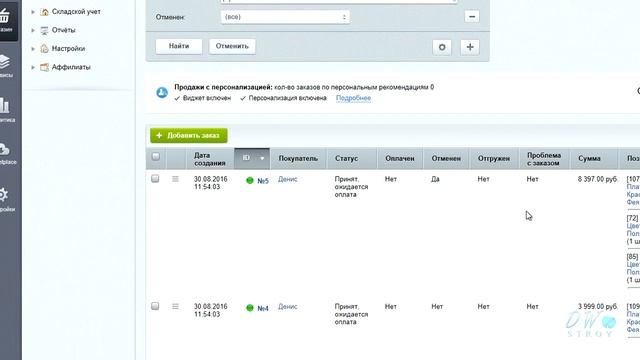Image resolution: width=640 pixels, height=360 pixels.
Task: Add a filter field with plus button
Action: (x=470, y=47)
